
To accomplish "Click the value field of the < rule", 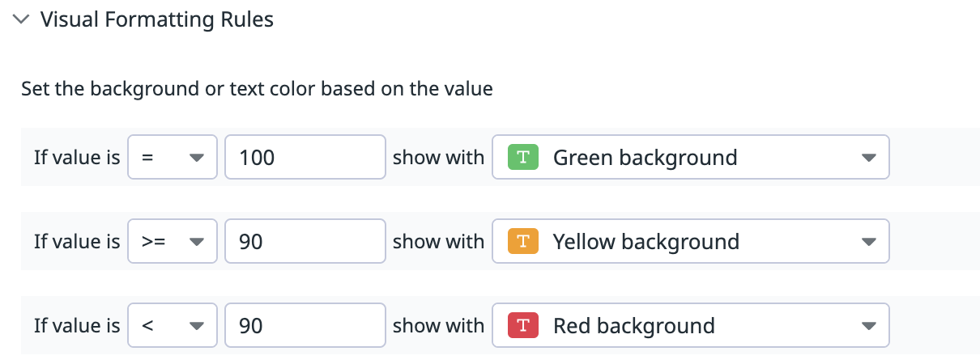I will 305,325.
